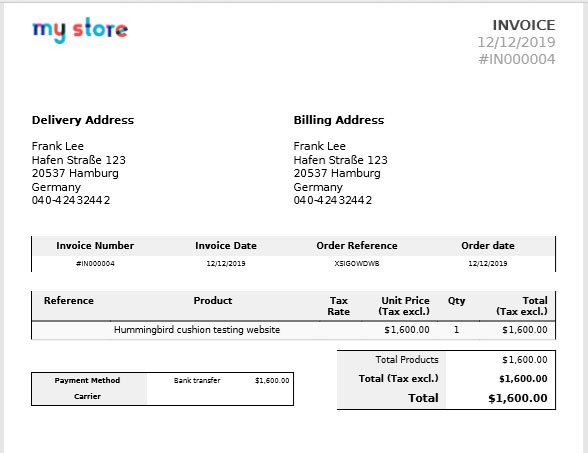Click Bank transfer payment value
Screen dimensions: 588x453
197,381
